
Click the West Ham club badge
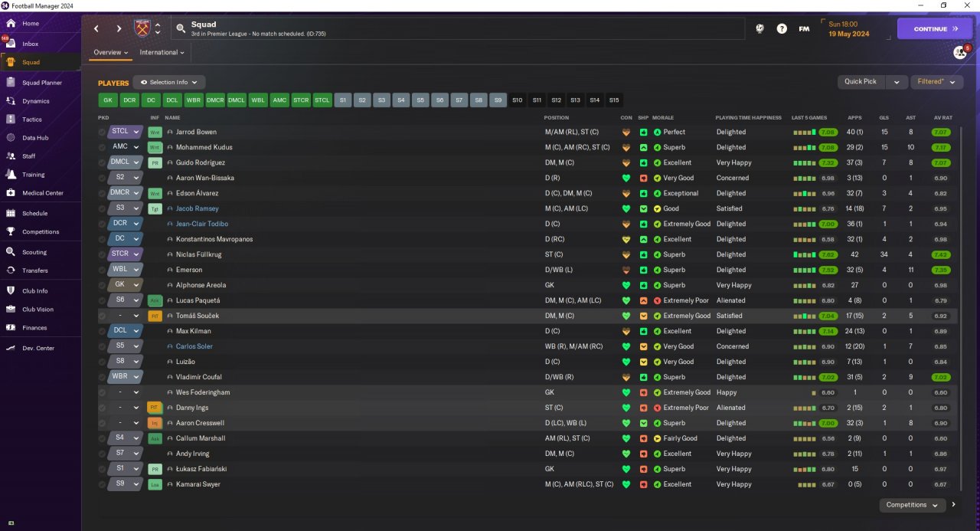(142, 29)
